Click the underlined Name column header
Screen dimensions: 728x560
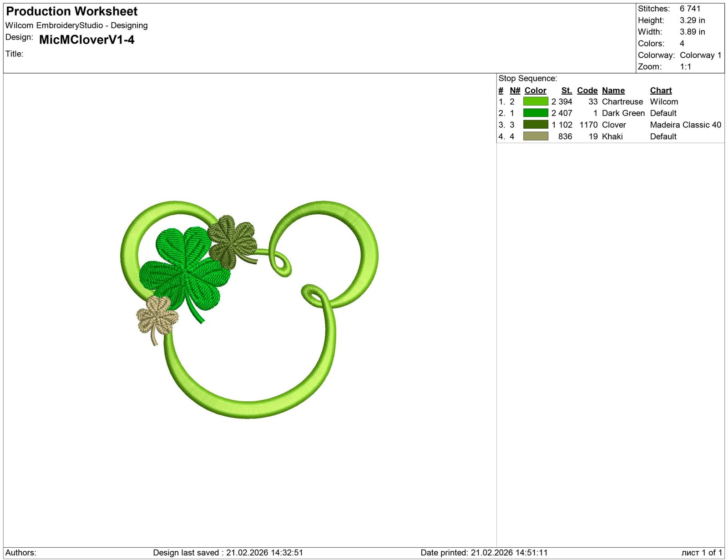(613, 91)
